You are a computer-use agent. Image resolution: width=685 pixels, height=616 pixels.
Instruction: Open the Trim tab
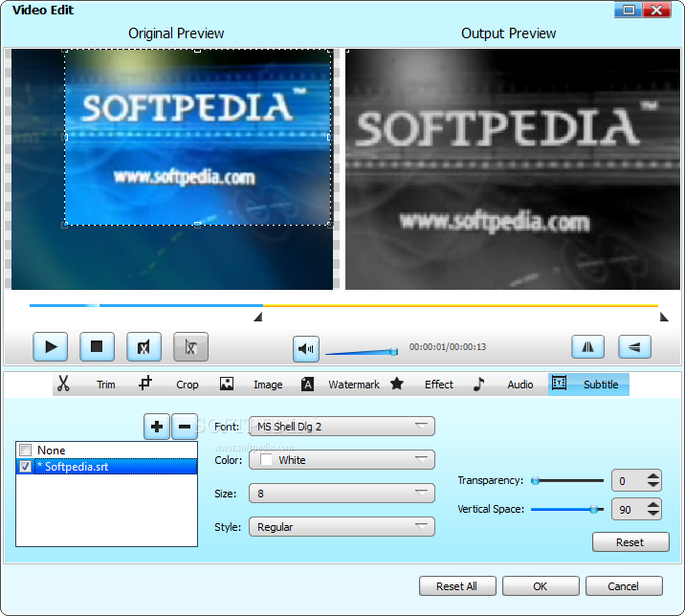[x=106, y=385]
